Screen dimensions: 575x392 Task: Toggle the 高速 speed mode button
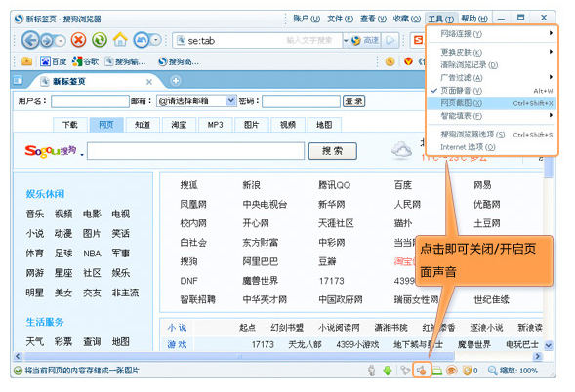pyautogui.click(x=365, y=40)
